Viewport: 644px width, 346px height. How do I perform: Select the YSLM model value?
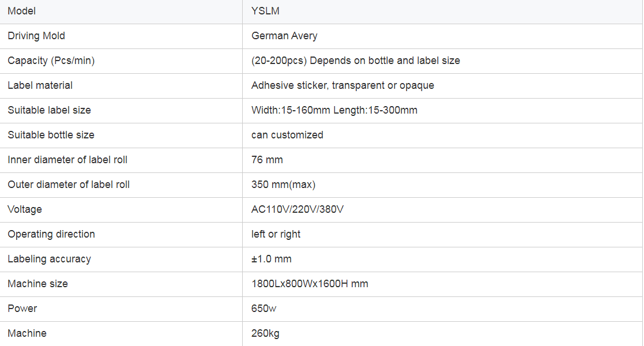tap(265, 11)
